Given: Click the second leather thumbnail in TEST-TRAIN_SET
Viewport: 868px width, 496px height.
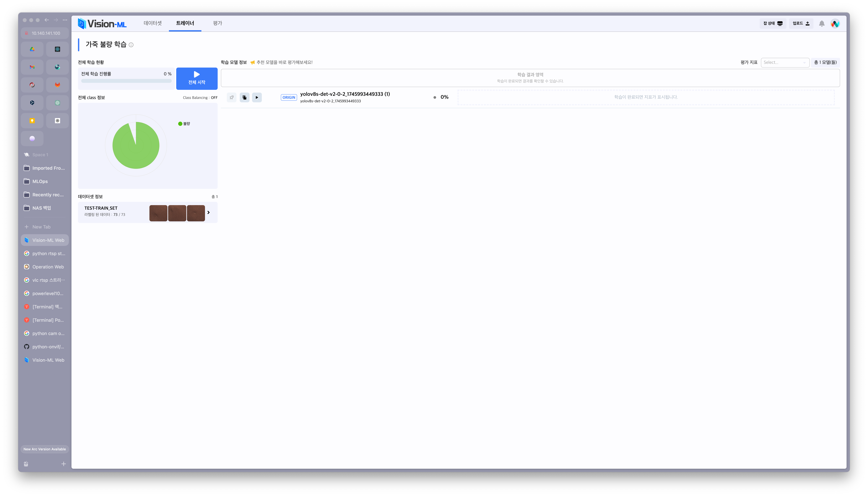Looking at the screenshot, I should [177, 213].
